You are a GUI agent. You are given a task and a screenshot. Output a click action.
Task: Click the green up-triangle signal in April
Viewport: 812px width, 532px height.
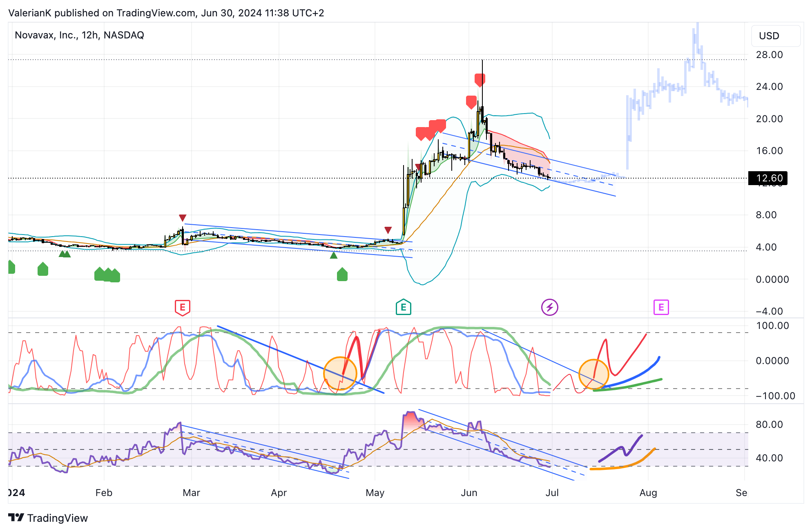[x=334, y=255]
